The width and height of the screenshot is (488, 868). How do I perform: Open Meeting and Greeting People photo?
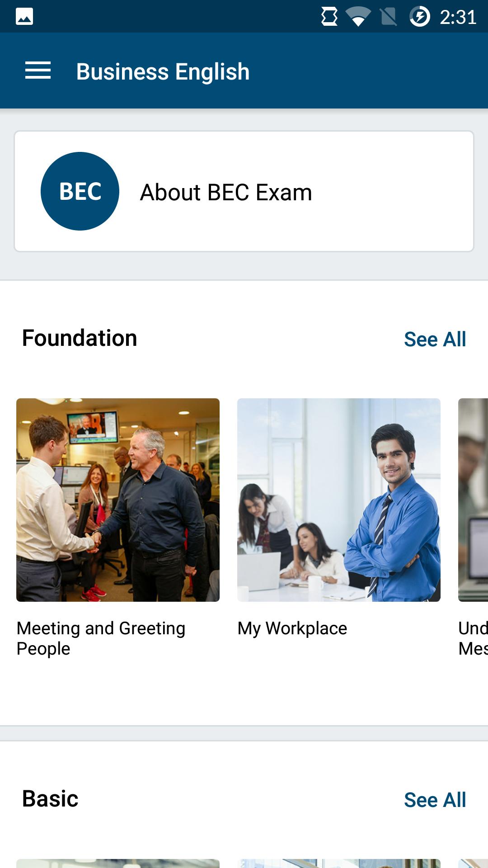[x=118, y=500]
